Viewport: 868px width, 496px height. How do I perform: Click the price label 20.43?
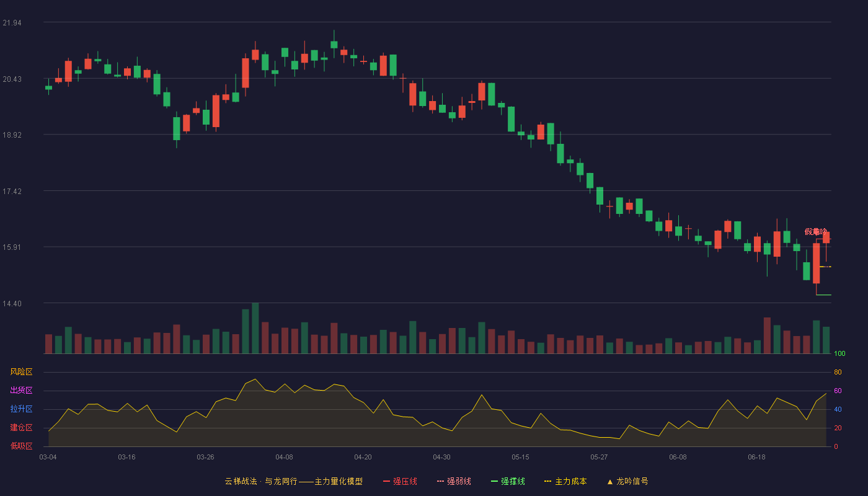(x=12, y=79)
